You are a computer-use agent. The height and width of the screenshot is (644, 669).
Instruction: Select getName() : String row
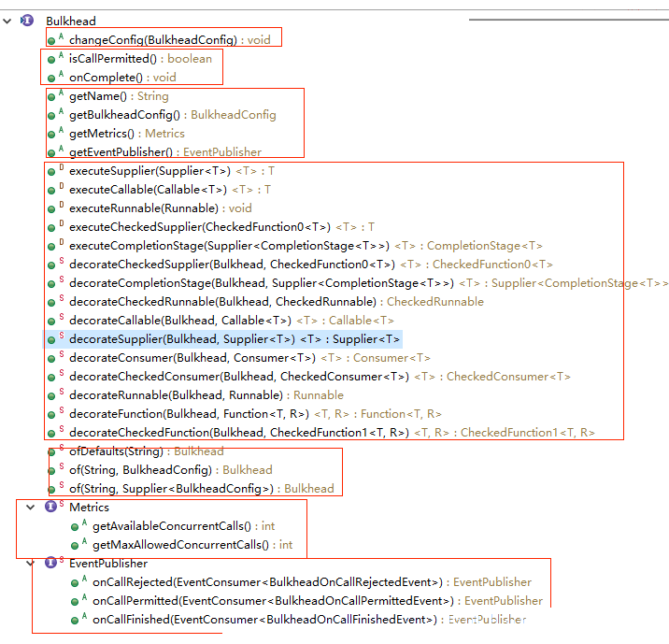pos(119,96)
